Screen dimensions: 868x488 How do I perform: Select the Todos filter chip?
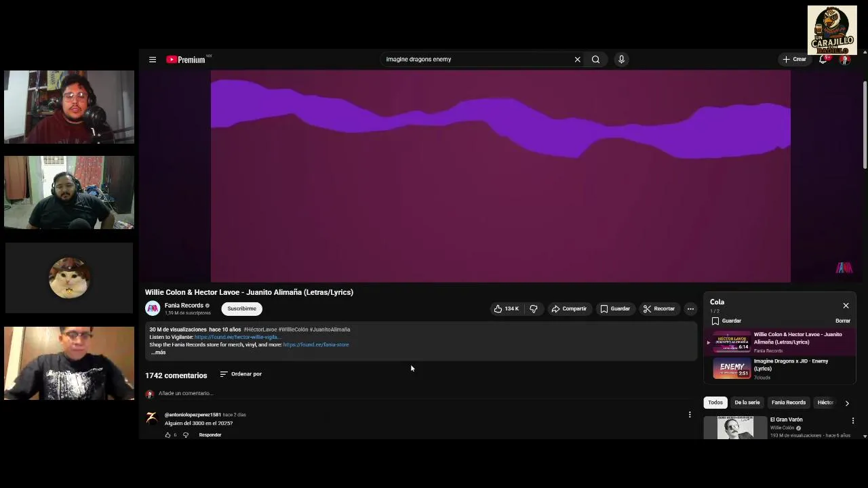715,403
